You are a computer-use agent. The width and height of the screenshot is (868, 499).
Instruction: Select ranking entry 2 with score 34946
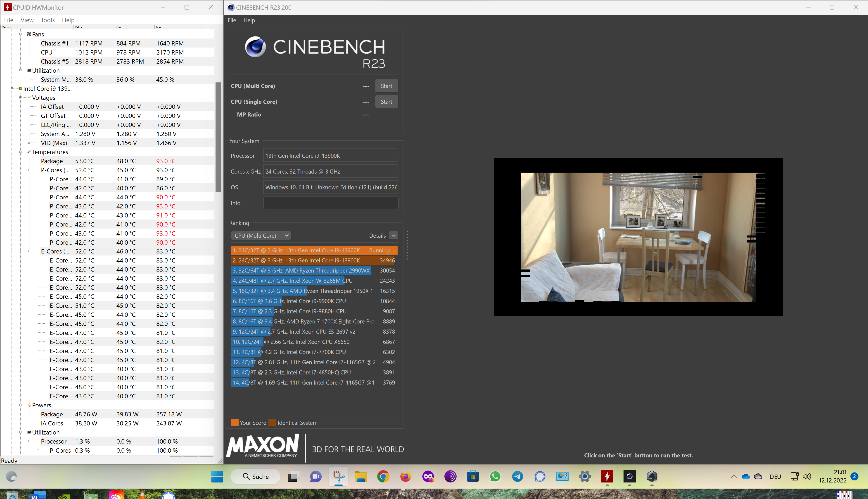pyautogui.click(x=314, y=260)
